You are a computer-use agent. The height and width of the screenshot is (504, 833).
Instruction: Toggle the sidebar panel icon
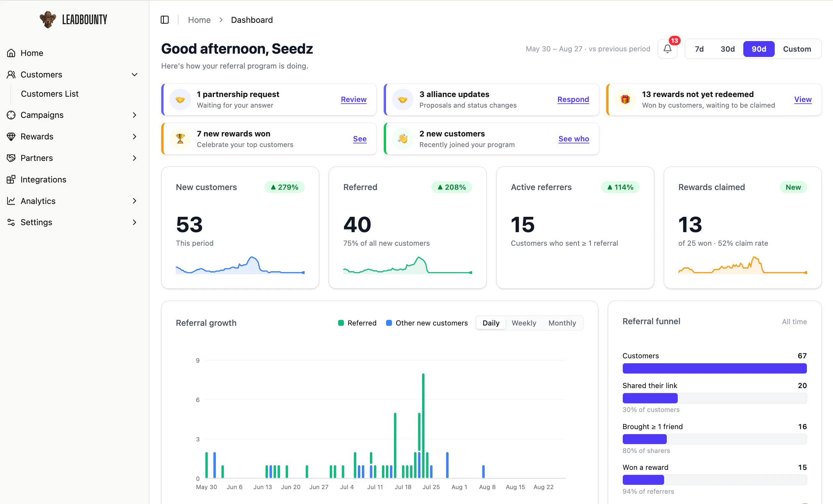tap(165, 20)
